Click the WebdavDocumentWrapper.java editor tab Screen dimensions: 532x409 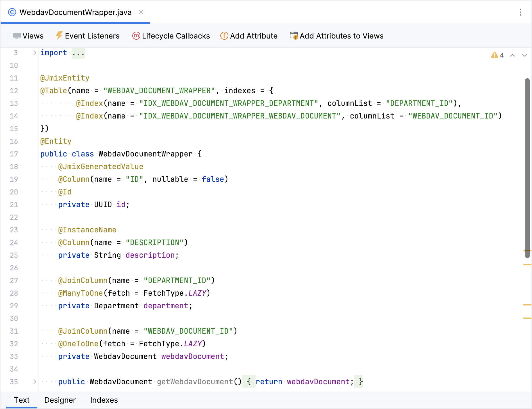tap(75, 12)
